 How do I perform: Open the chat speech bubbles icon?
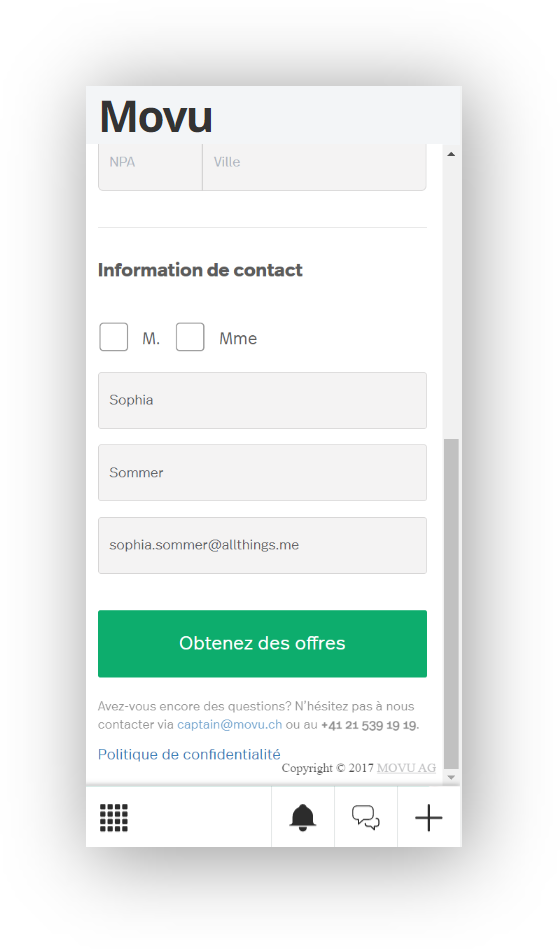click(x=366, y=818)
